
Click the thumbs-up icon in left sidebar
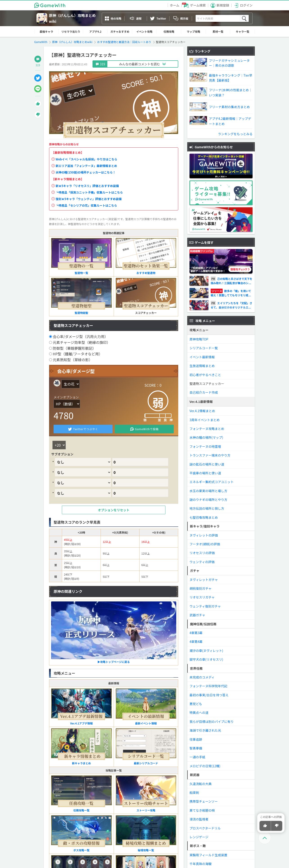(x=38, y=104)
